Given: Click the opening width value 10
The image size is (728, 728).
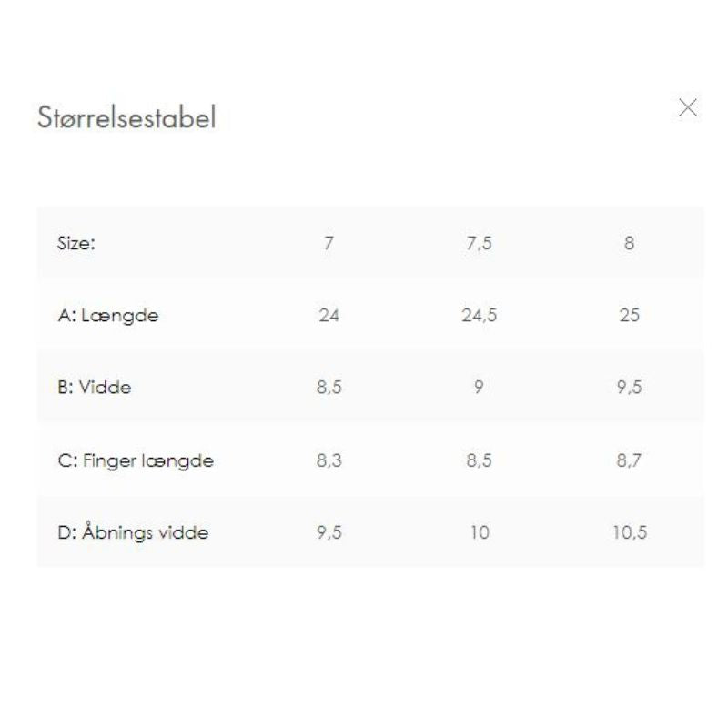Looking at the screenshot, I should pos(480,532).
